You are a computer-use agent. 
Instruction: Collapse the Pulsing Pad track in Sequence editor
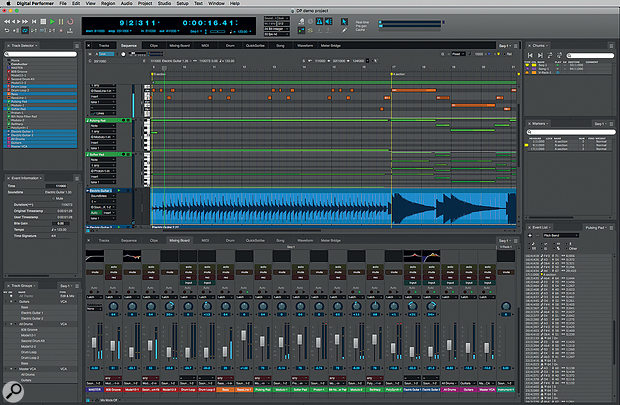tap(88, 120)
